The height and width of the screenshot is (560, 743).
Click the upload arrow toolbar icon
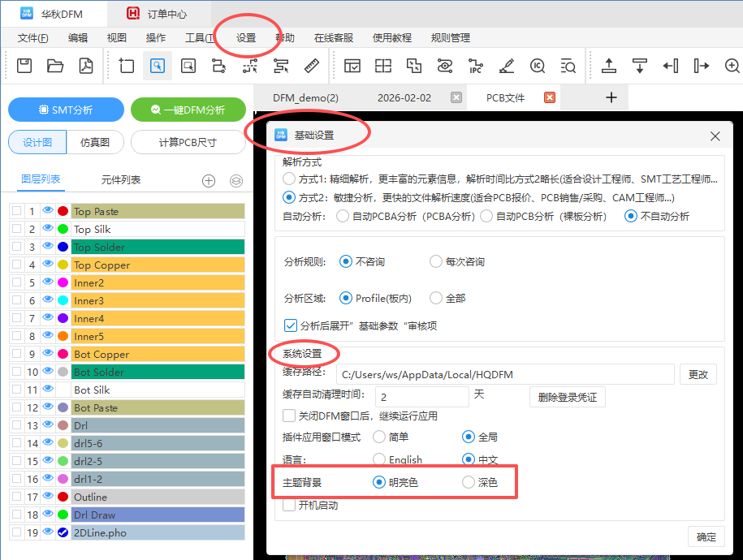point(609,66)
